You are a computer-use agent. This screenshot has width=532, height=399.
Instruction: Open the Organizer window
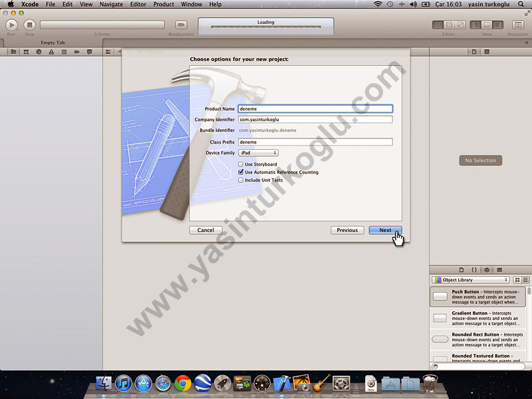click(x=518, y=25)
